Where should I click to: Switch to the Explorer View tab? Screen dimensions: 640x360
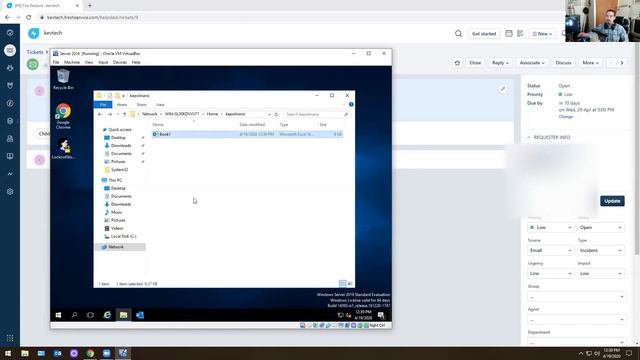click(x=160, y=105)
